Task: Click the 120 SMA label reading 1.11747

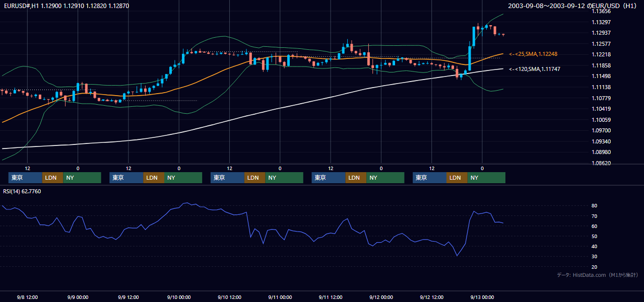Action: click(x=535, y=69)
